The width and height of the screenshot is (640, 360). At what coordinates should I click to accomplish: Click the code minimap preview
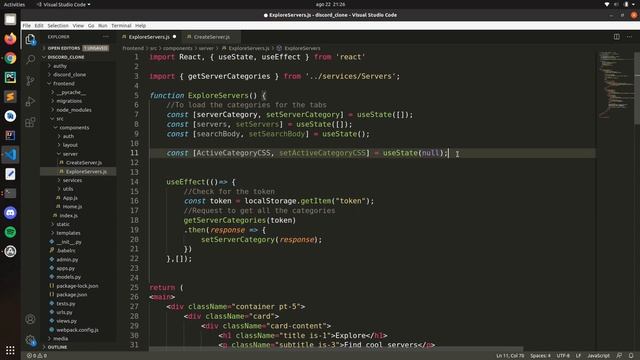[x=616, y=84]
